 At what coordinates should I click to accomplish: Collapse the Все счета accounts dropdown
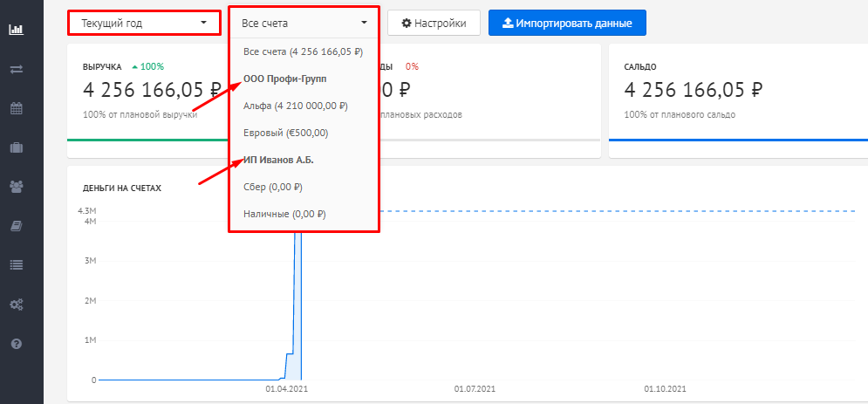[x=304, y=24]
